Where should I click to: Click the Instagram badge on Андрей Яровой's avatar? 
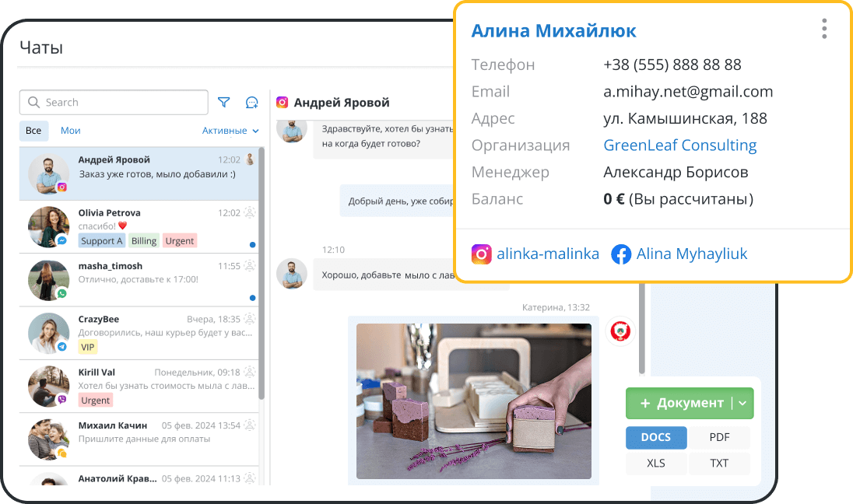click(62, 186)
